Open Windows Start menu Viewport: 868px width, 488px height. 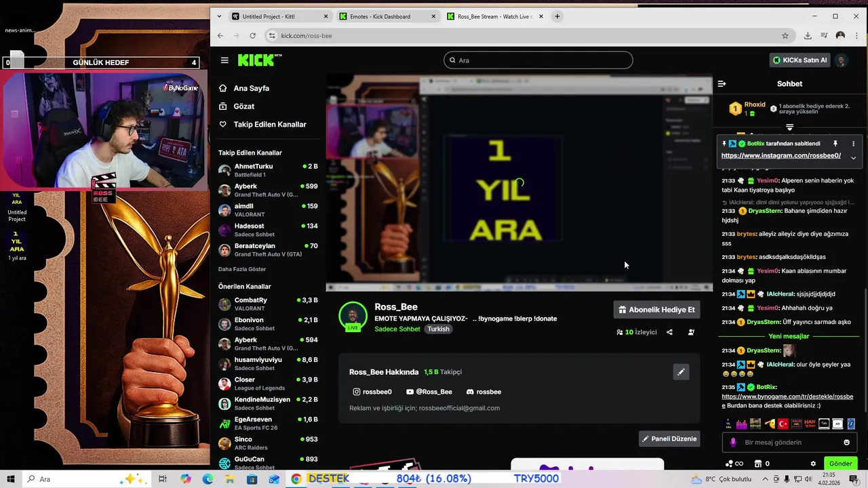coord(10,479)
